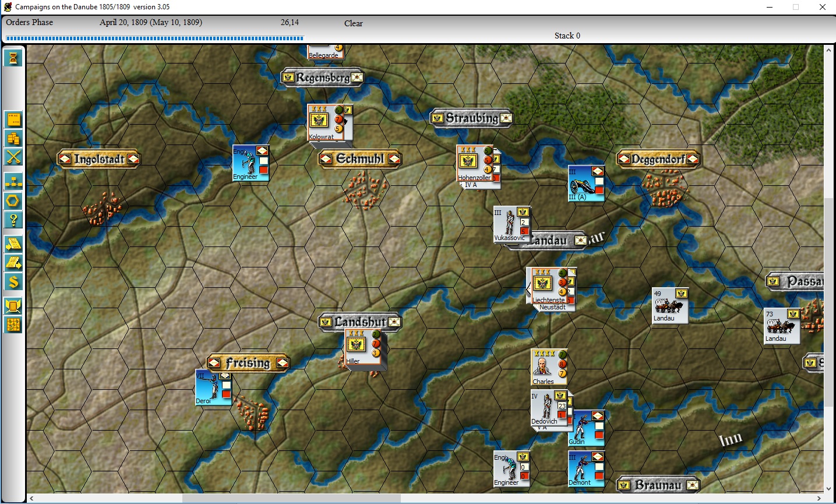This screenshot has height=504, width=836.
Task: Open the track/trace toolbar icon
Action: coord(13,119)
